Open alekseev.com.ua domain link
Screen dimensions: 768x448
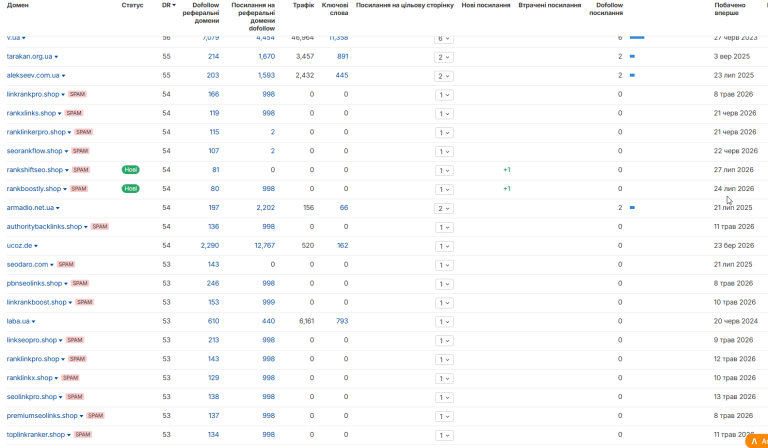pos(33,75)
